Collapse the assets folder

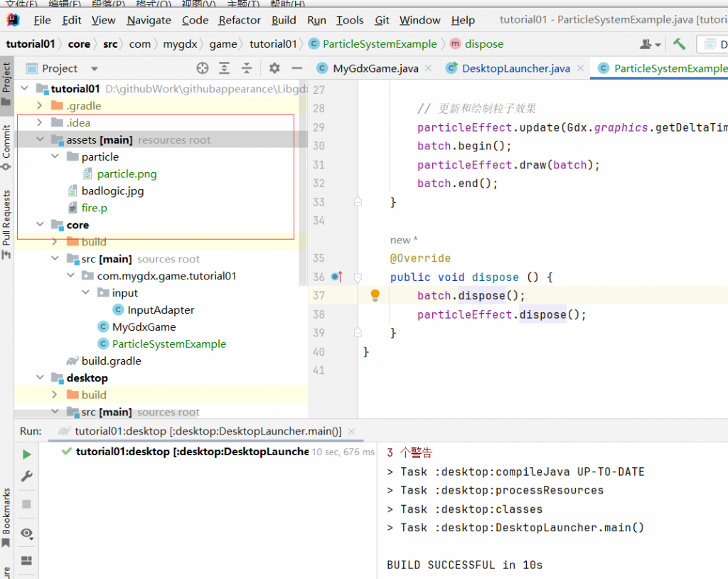[x=40, y=140]
